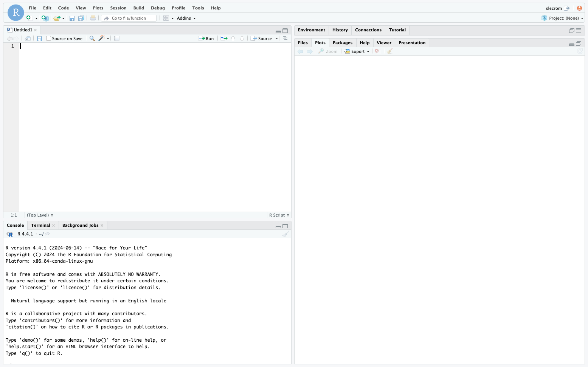
Task: Go to previous section up arrow
Action: pos(233,39)
